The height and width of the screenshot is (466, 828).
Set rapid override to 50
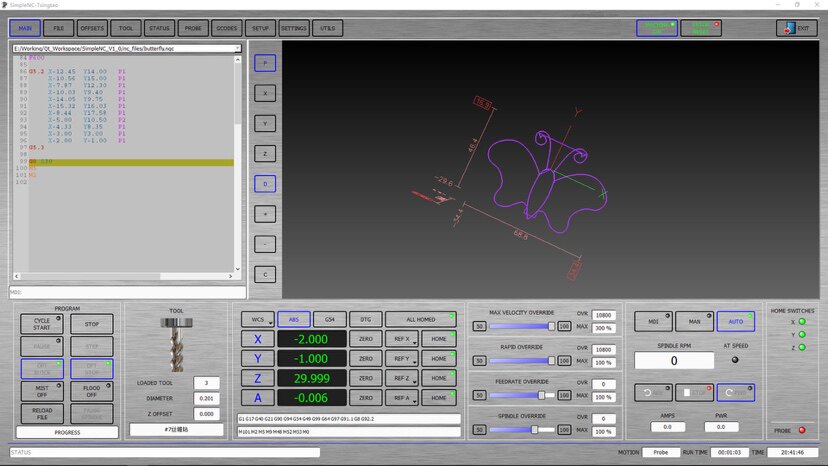pos(479,361)
